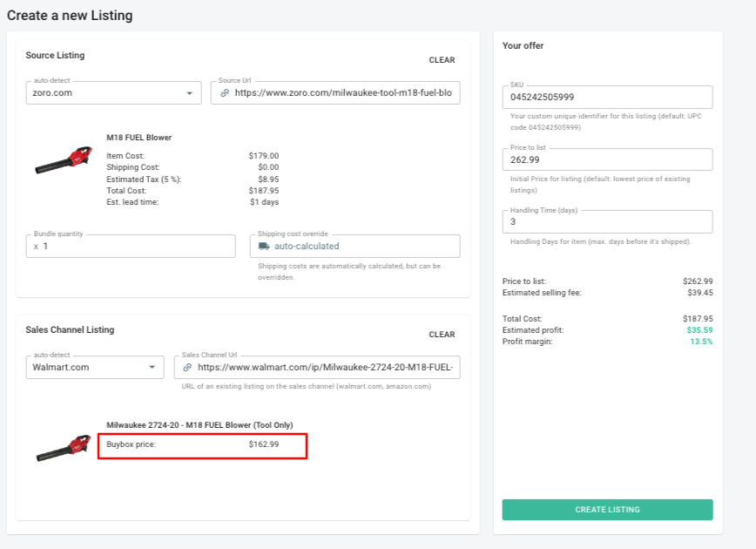Click the Walmart Milwaukee blower product image

pos(64,447)
